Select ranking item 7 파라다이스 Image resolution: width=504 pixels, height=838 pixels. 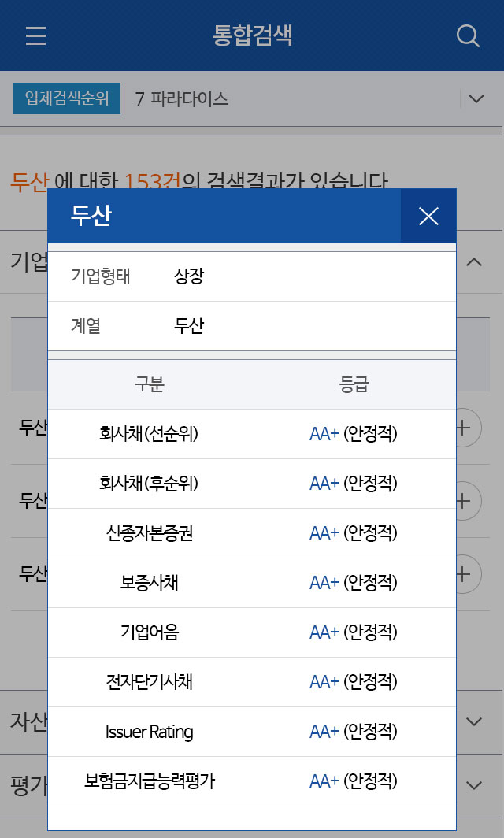(x=182, y=99)
